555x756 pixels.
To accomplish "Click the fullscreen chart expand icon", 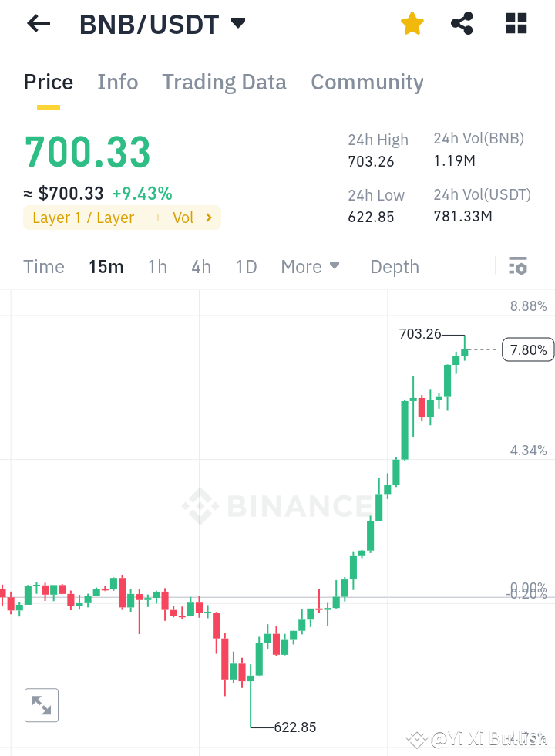I will (x=42, y=704).
